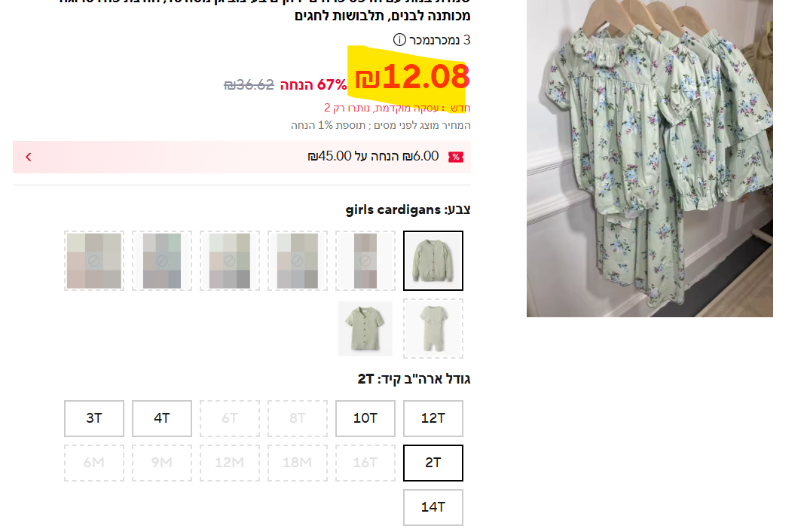Image resolution: width=804 pixels, height=532 pixels.
Task: Choose size 4T
Action: 162,419
